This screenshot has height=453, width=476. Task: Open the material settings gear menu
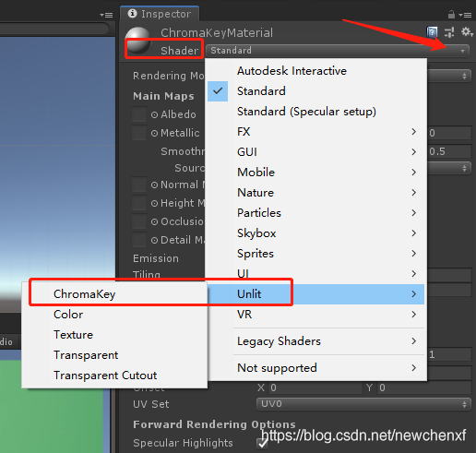point(467,32)
